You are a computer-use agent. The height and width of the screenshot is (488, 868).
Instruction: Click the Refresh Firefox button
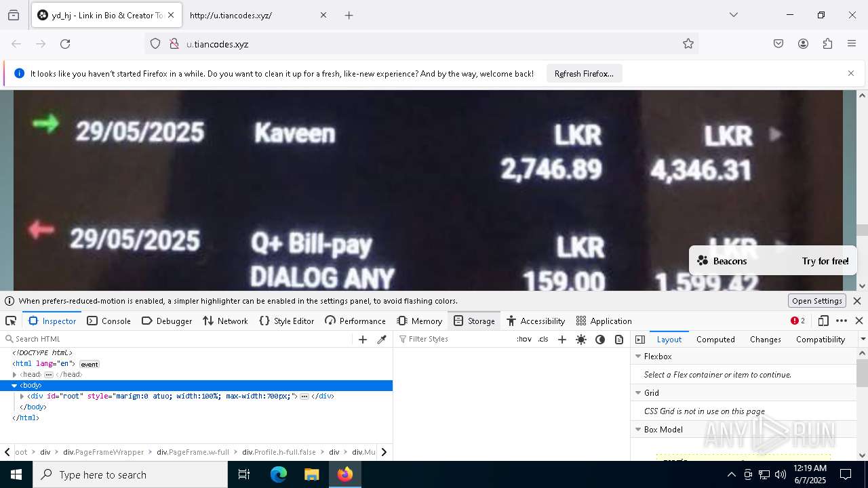click(x=584, y=73)
